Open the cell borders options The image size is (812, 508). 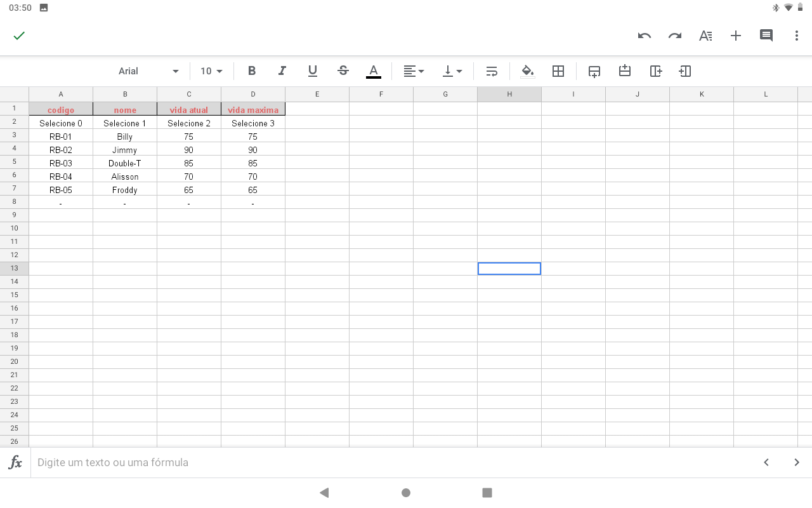[558, 71]
